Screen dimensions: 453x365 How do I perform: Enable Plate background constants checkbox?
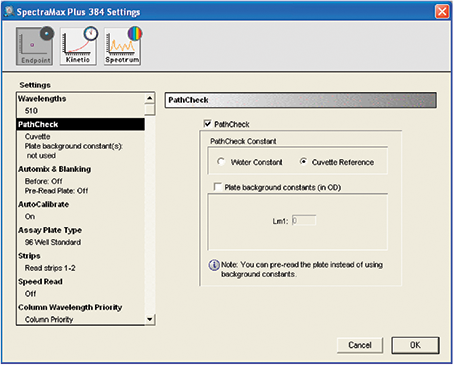pyautogui.click(x=218, y=187)
